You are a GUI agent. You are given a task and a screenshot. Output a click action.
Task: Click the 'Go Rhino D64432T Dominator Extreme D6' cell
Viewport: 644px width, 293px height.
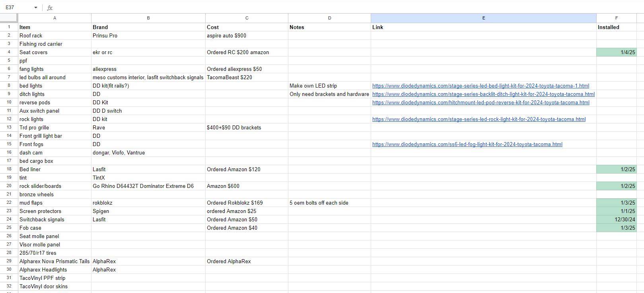[148, 186]
